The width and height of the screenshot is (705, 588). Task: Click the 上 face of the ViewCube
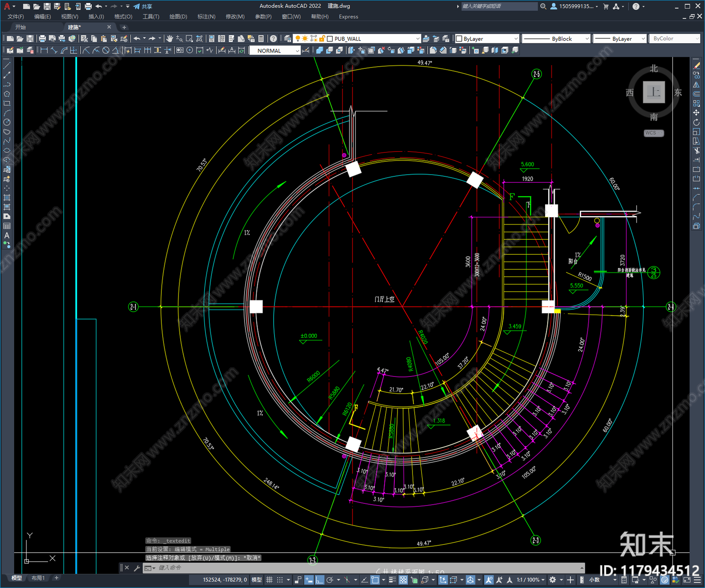pyautogui.click(x=654, y=92)
